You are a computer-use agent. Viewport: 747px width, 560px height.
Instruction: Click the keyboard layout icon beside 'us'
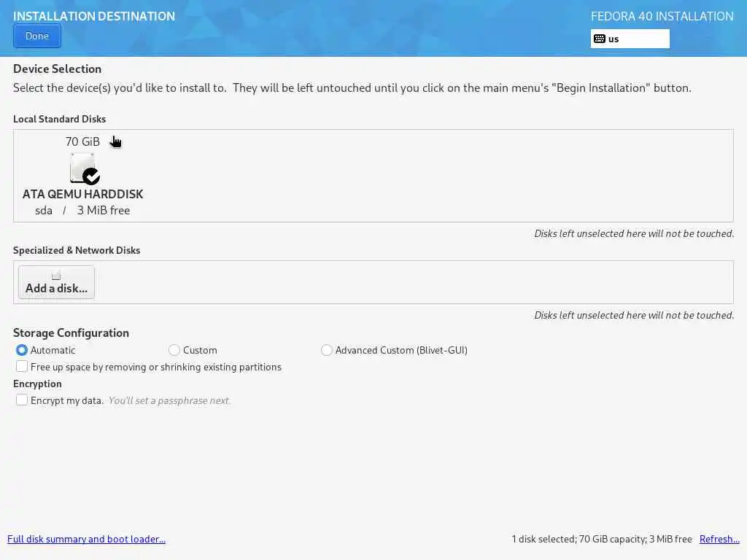600,39
